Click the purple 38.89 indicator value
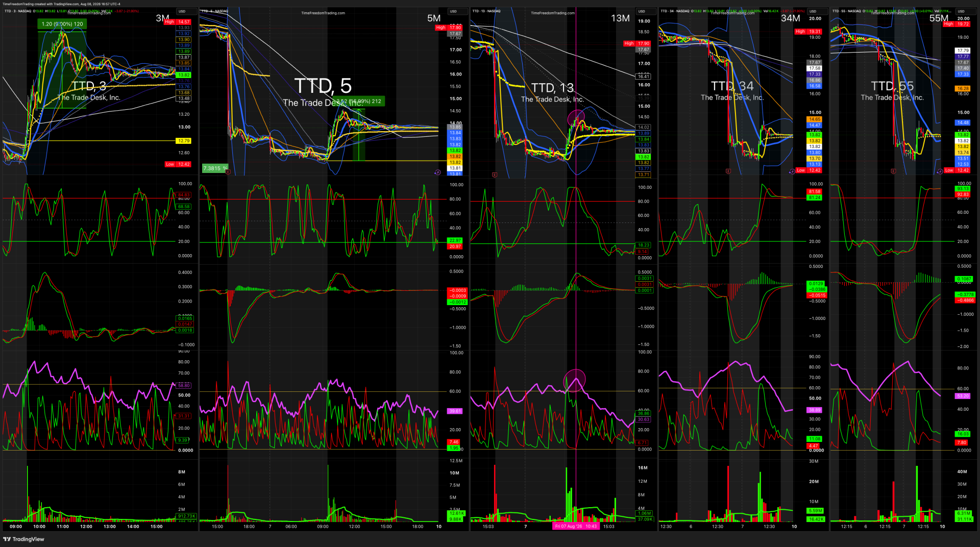Image resolution: width=980 pixels, height=547 pixels. [815, 410]
